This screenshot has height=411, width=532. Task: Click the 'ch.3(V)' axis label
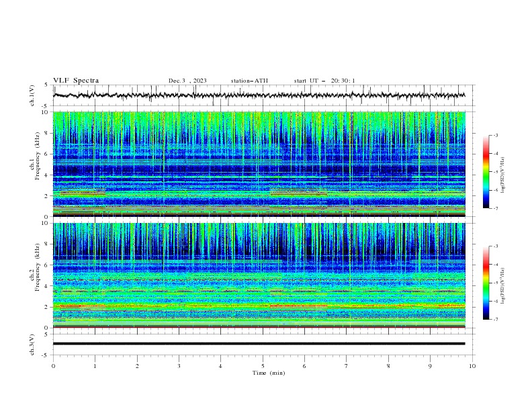(32, 345)
